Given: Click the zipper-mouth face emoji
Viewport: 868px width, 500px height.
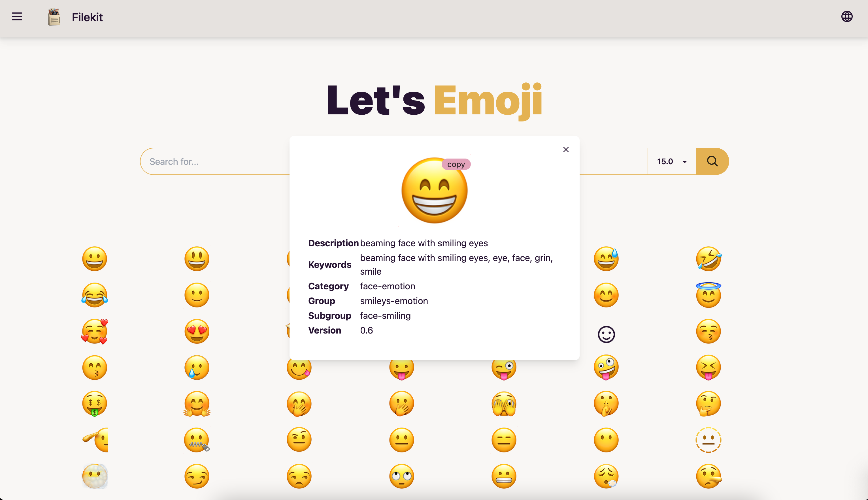Looking at the screenshot, I should coord(197,440).
